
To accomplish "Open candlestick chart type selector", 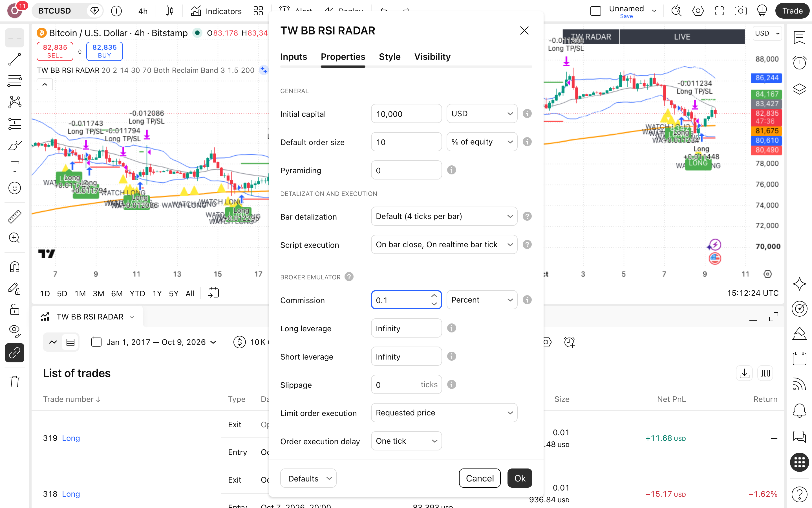I will 169,11.
